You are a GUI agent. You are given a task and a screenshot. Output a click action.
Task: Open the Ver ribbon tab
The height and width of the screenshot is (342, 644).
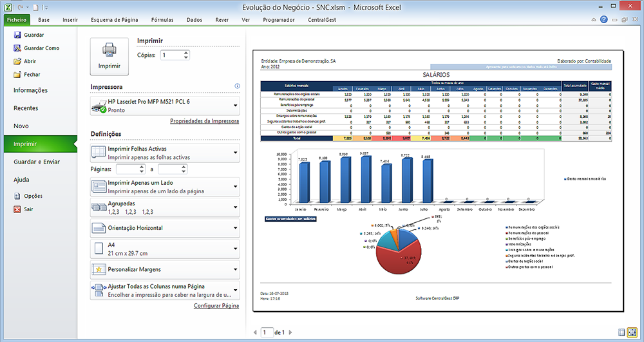245,20
